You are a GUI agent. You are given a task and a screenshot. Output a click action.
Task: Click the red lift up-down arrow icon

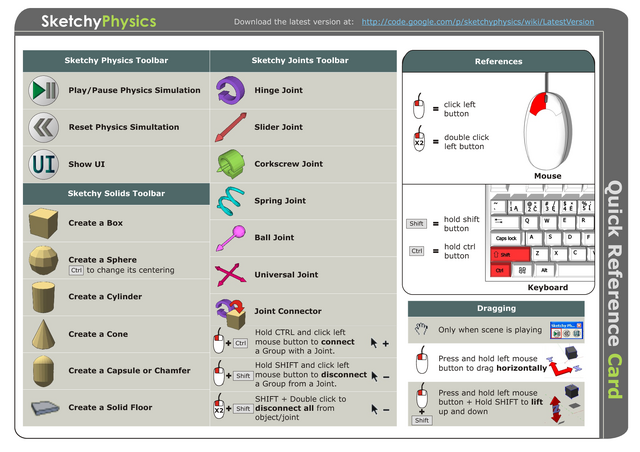[x=556, y=409]
